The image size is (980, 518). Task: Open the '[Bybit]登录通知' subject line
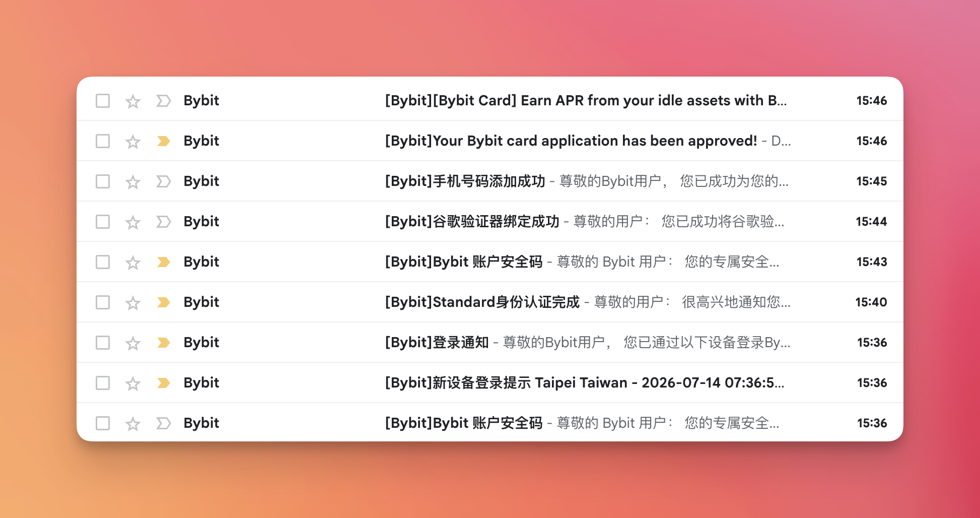[x=437, y=343]
